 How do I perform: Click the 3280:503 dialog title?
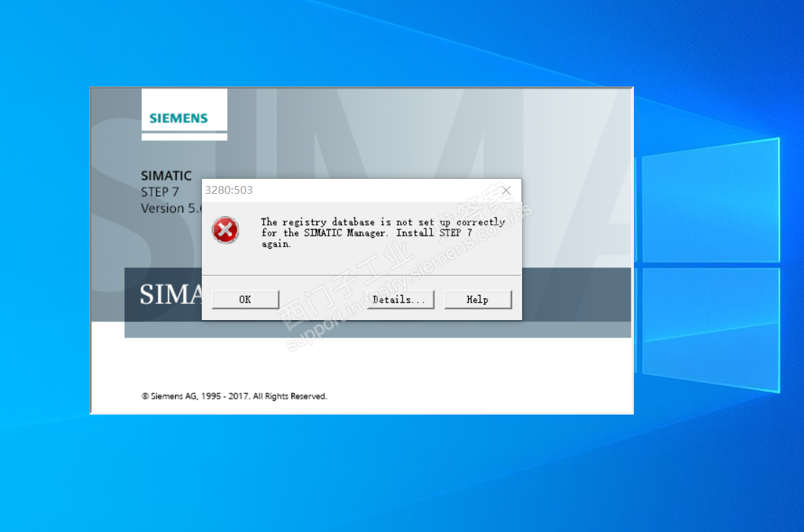click(229, 190)
